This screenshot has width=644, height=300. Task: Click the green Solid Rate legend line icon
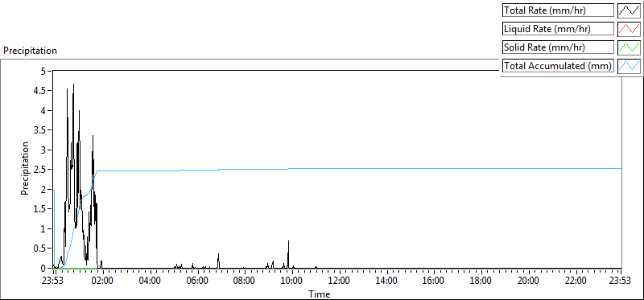tap(630, 47)
